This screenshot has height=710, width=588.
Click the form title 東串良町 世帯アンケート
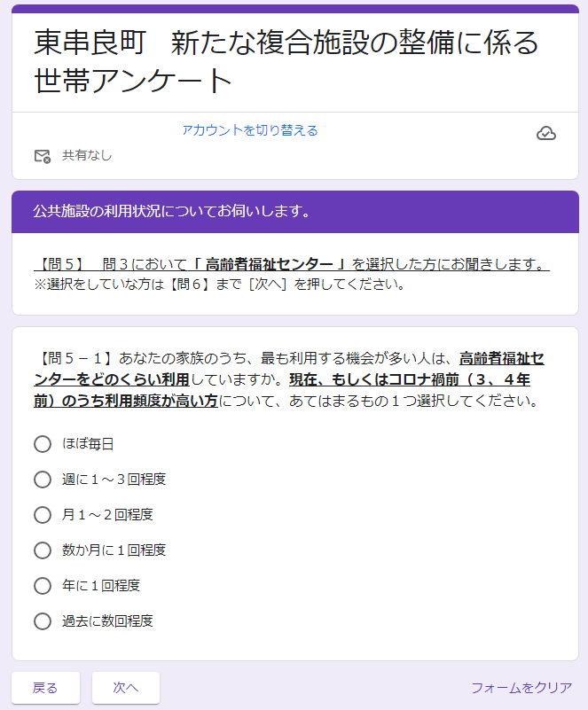[286, 61]
